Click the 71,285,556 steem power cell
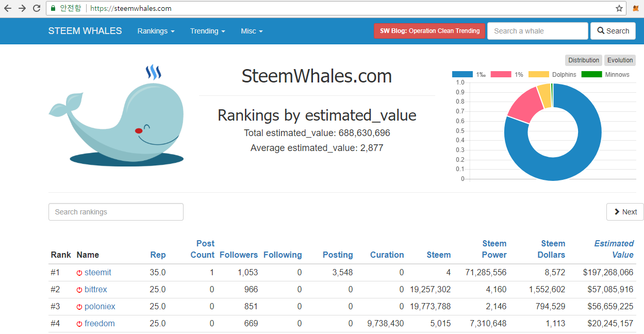Screen dimensions: 644x334 (x=485, y=273)
